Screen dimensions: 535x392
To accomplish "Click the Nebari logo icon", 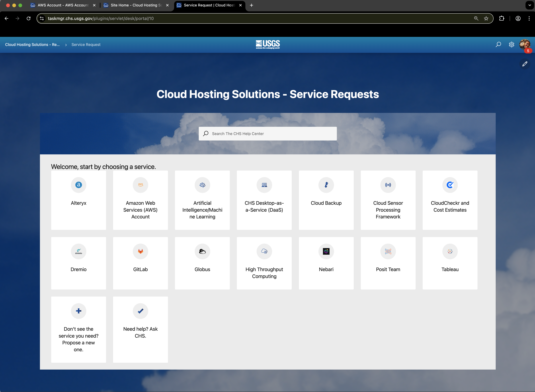I will [x=326, y=251].
